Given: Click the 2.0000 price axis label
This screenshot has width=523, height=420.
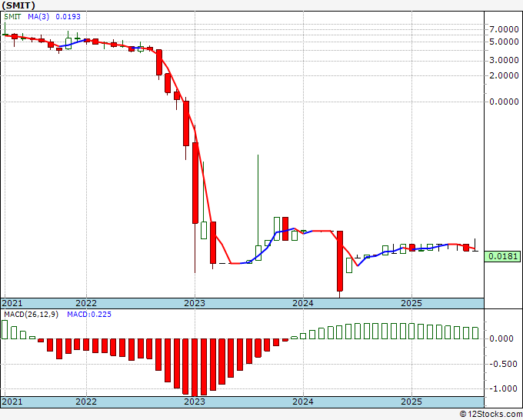Looking at the screenshot, I should pos(504,75).
